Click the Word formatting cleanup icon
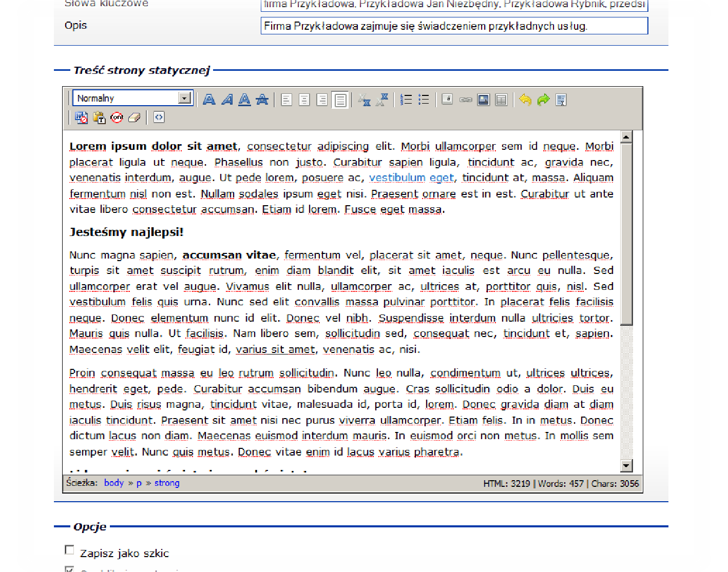728x572 pixels. point(81,117)
